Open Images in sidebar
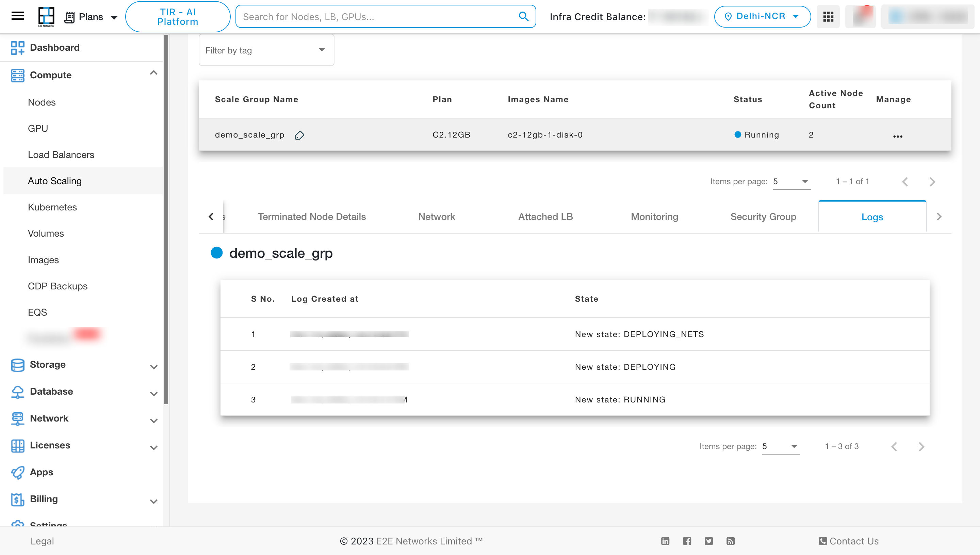The height and width of the screenshot is (555, 980). 43,259
